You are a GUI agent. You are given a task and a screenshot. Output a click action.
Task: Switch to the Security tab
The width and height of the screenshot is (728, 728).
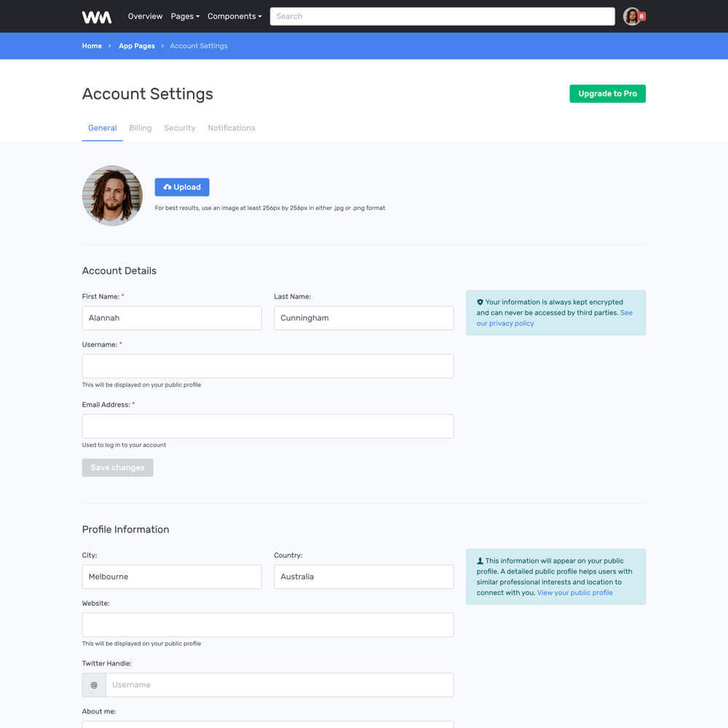point(180,128)
